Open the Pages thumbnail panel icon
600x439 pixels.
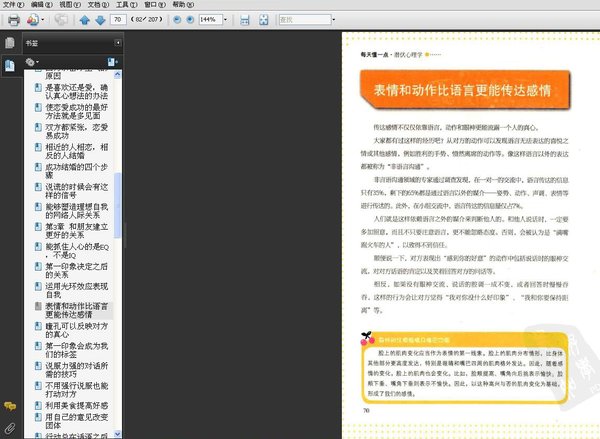10,43
